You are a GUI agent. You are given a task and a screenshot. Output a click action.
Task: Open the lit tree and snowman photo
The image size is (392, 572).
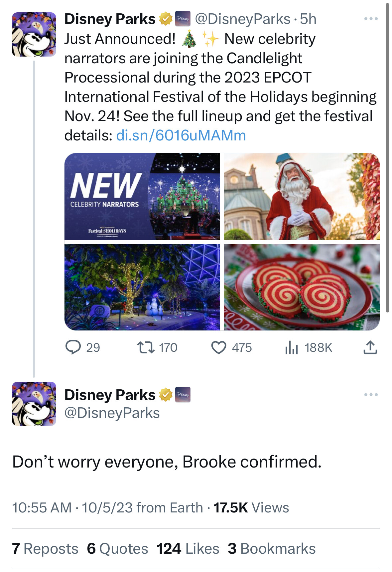[142, 287]
